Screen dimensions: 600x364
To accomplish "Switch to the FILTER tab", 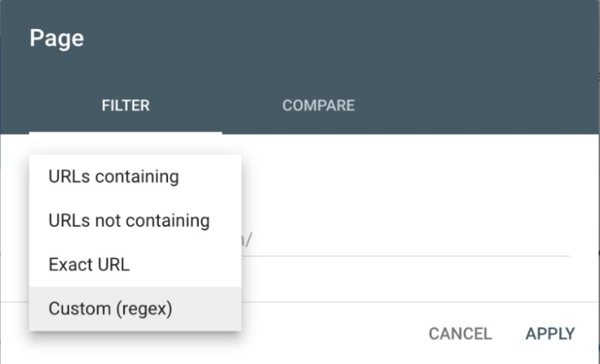I will [125, 106].
